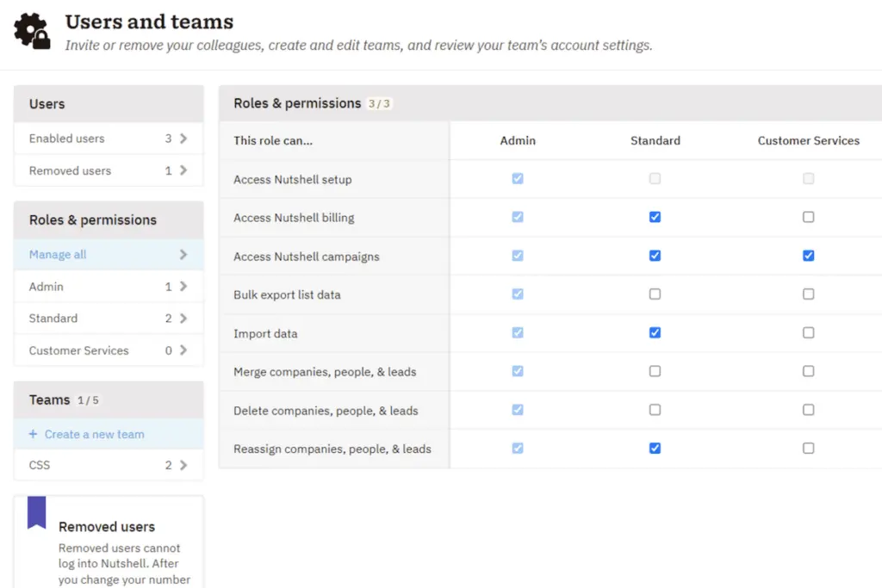Click the Teams 1/5 count badge
This screenshot has width=882, height=588.
88,400
